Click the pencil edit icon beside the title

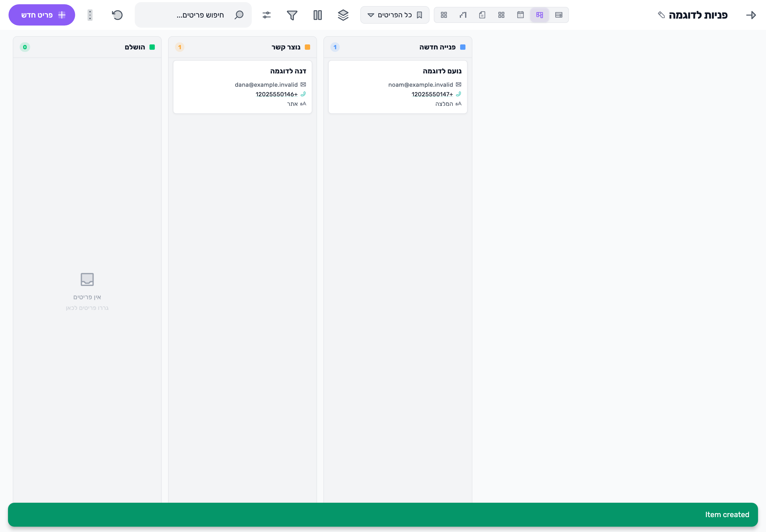pos(661,15)
